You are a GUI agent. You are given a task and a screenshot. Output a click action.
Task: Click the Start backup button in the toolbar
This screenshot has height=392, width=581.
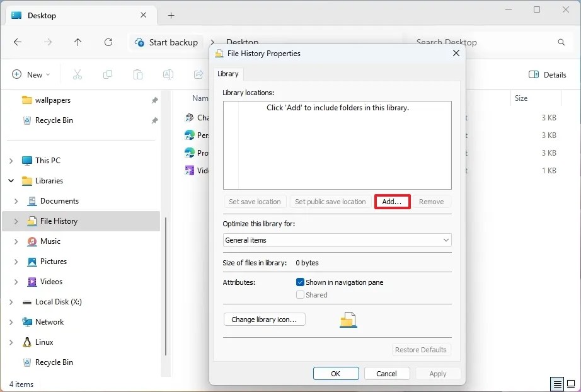pos(166,42)
